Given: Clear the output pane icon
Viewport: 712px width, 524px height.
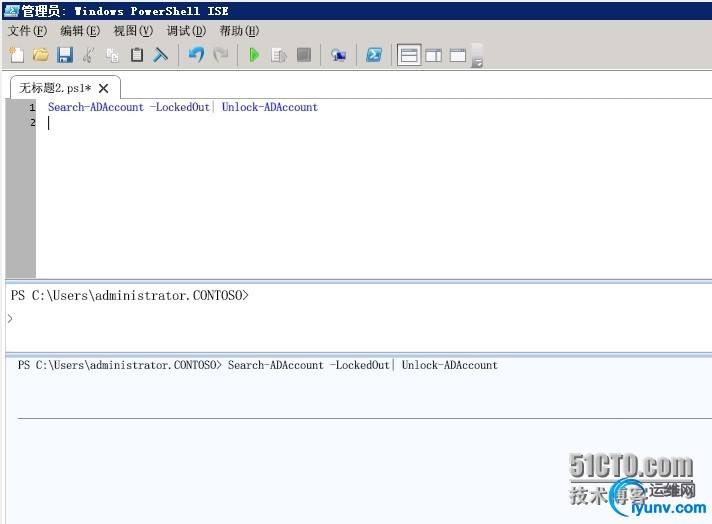Looking at the screenshot, I should pos(161,55).
